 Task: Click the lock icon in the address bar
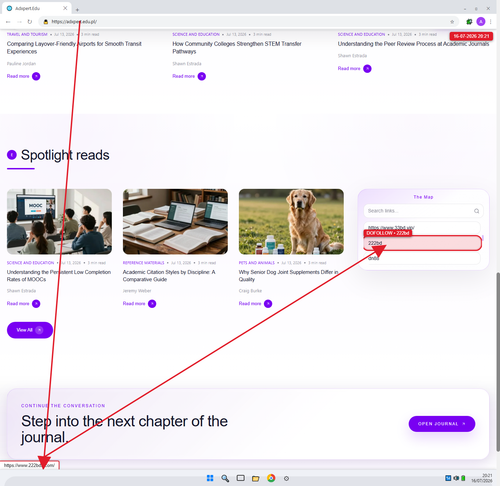pyautogui.click(x=46, y=22)
